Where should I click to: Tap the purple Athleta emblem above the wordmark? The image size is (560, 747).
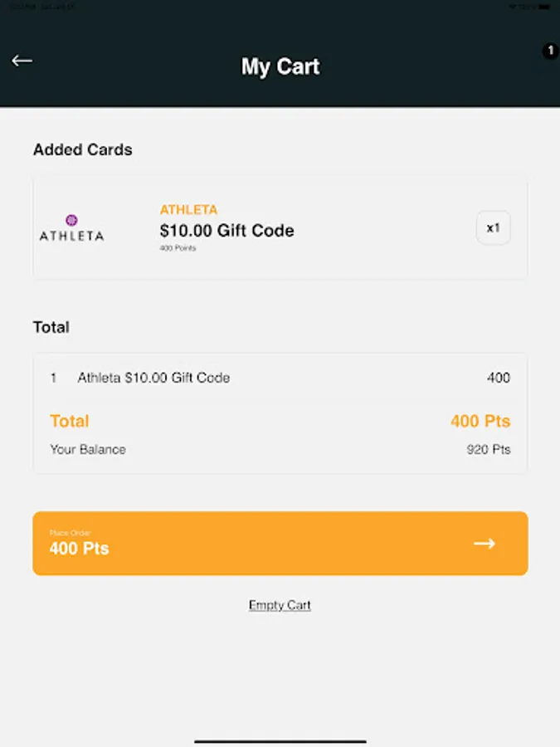tap(71, 220)
